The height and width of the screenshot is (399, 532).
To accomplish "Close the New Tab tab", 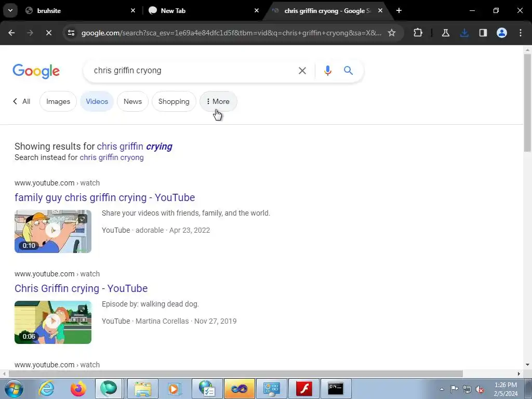I will 257,10.
